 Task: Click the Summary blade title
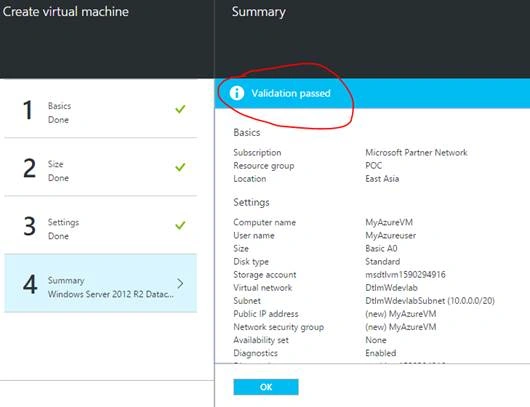coord(259,12)
